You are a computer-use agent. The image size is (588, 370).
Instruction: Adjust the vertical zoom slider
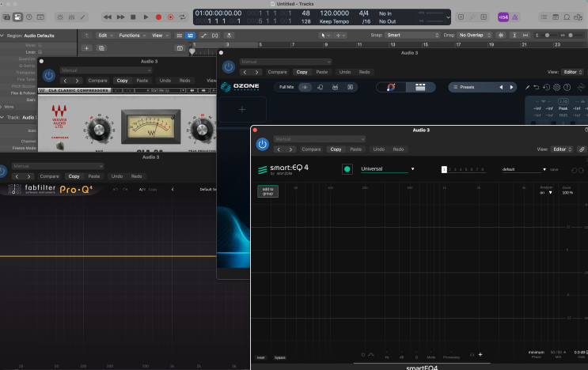[547, 36]
